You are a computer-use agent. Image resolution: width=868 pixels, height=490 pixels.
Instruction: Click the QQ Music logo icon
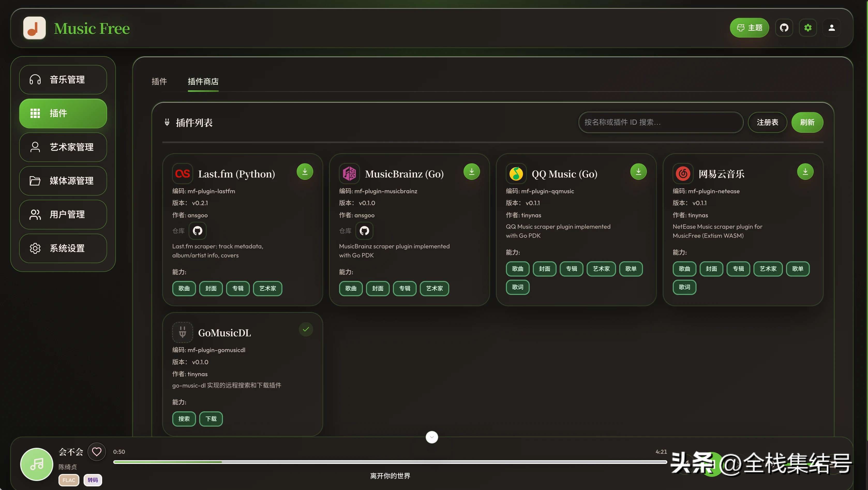tap(516, 174)
